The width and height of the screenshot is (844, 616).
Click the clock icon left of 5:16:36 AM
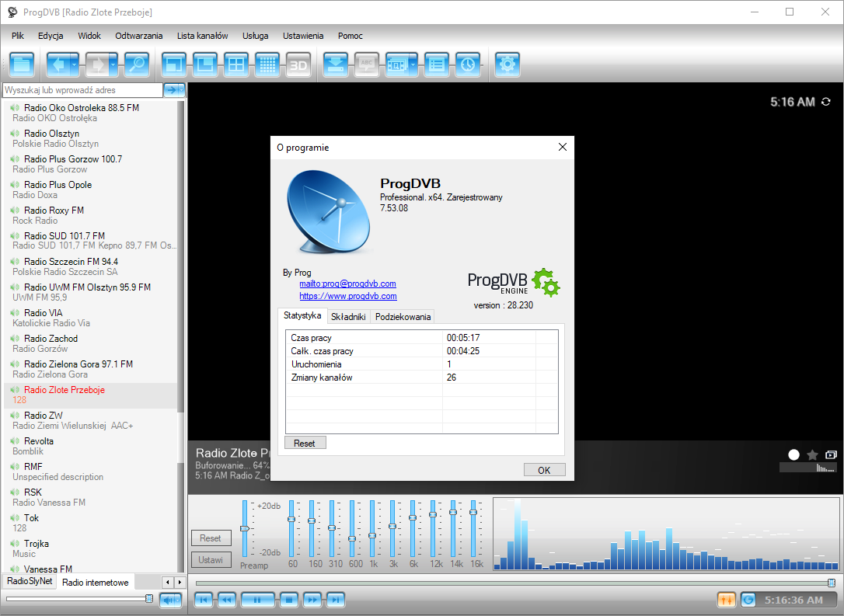[748, 600]
